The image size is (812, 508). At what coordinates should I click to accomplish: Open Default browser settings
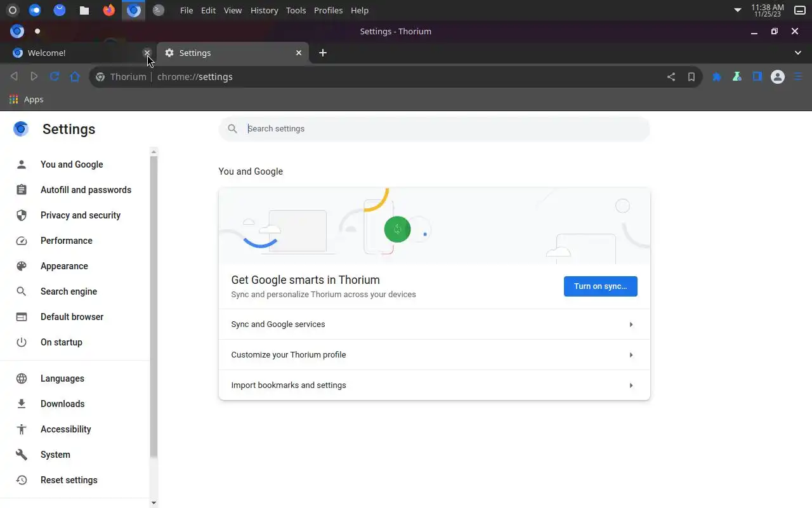(75, 317)
